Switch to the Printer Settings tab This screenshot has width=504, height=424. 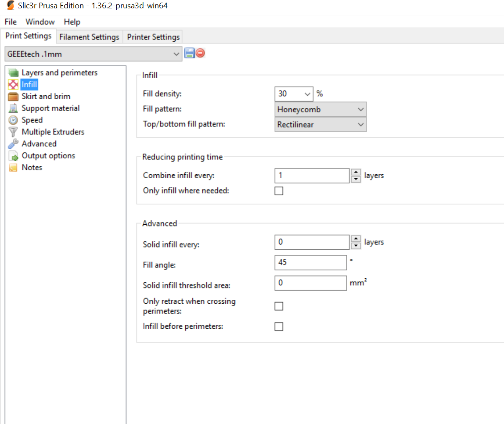(x=153, y=37)
